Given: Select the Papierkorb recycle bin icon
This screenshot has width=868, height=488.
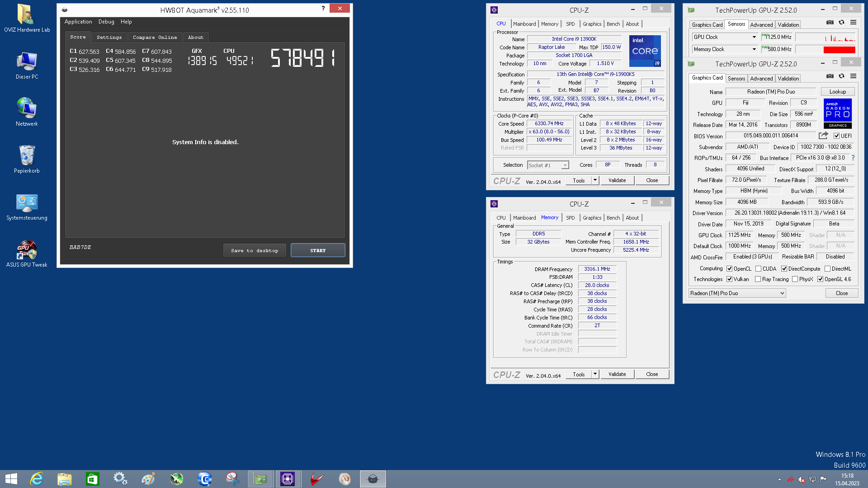Looking at the screenshot, I should point(27,159).
